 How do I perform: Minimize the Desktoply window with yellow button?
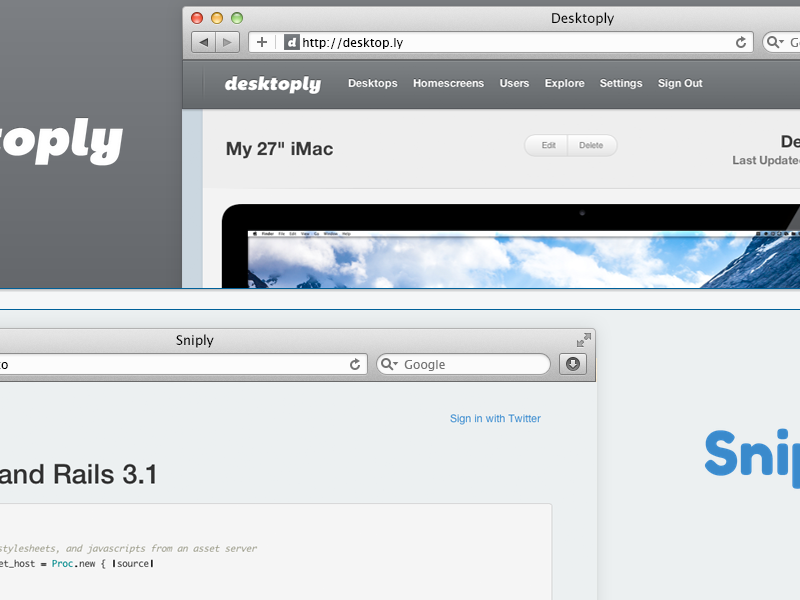(217, 18)
